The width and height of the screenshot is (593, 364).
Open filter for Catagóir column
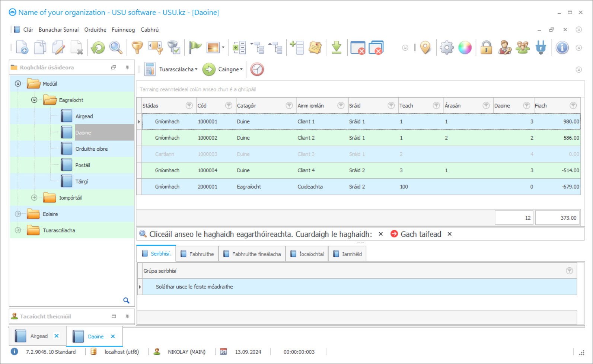click(289, 106)
